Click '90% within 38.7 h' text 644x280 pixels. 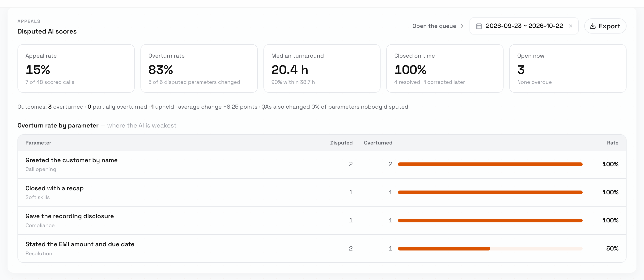(x=293, y=82)
